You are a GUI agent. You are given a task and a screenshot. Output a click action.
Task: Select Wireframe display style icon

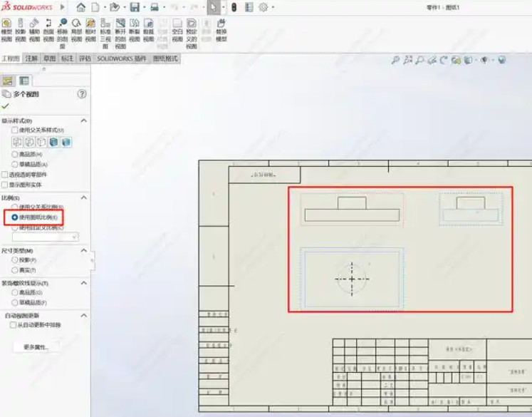pyautogui.click(x=17, y=142)
